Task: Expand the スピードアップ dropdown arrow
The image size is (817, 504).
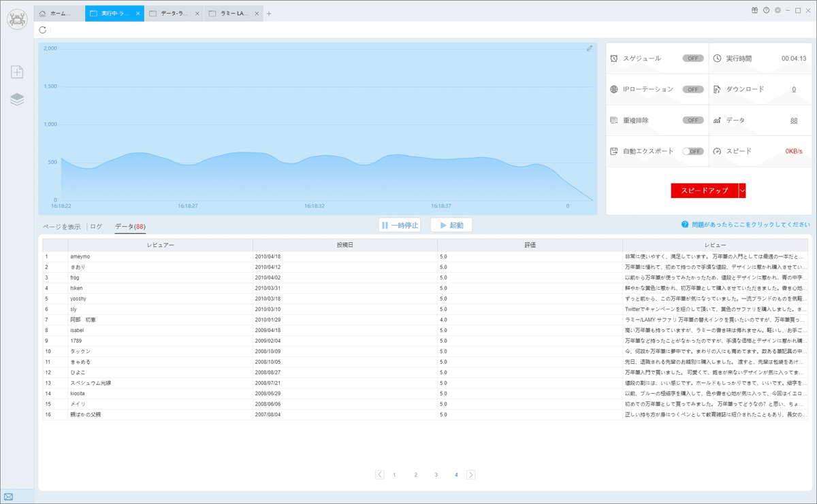Action: (x=742, y=191)
